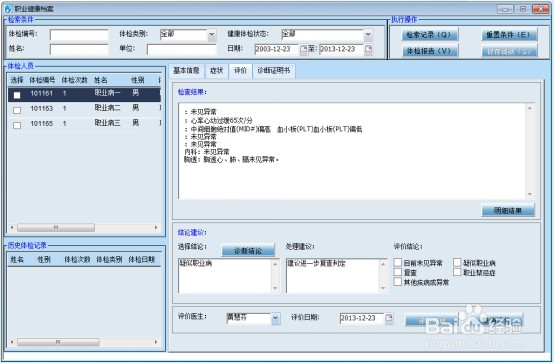Screen dimensions: 554x363
Task: Click the 姓名 column header in 历史体检记录
Action: pos(17,259)
